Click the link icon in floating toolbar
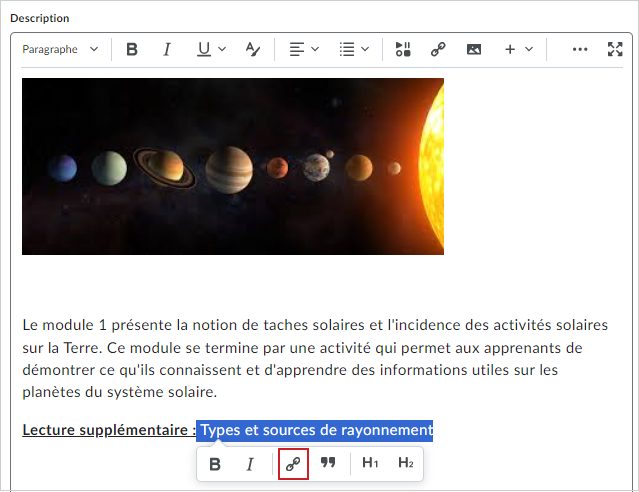The height and width of the screenshot is (492, 639). (293, 464)
